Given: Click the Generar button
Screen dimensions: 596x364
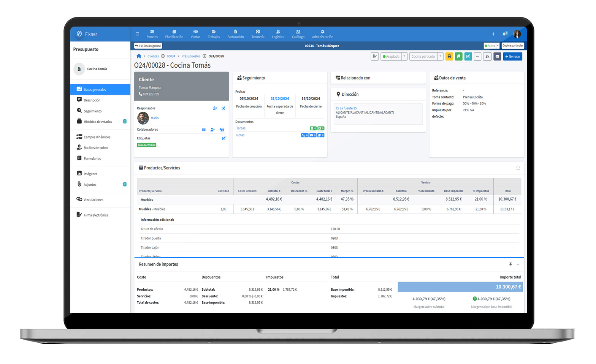Looking at the screenshot, I should [x=512, y=57].
